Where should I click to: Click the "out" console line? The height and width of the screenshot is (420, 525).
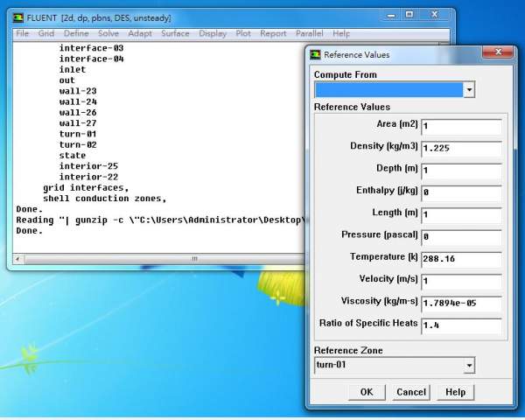pos(67,80)
